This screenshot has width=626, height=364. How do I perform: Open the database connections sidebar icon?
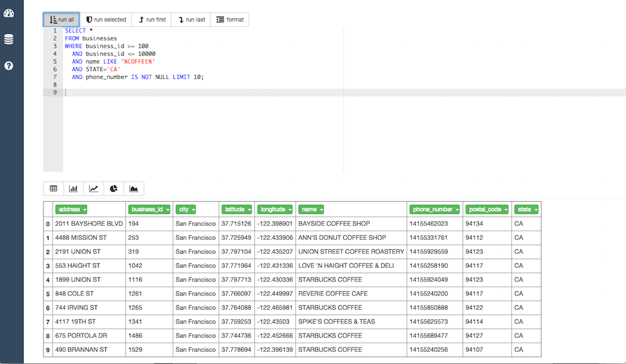tap(9, 39)
